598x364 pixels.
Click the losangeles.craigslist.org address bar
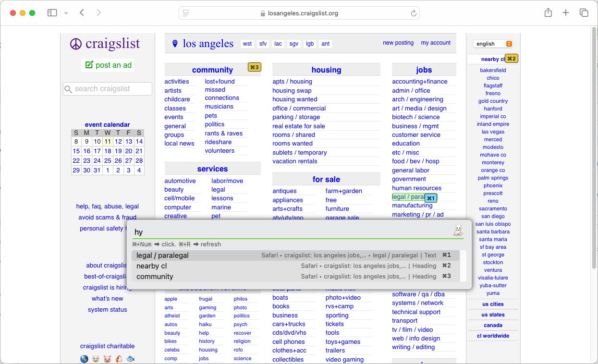[299, 13]
